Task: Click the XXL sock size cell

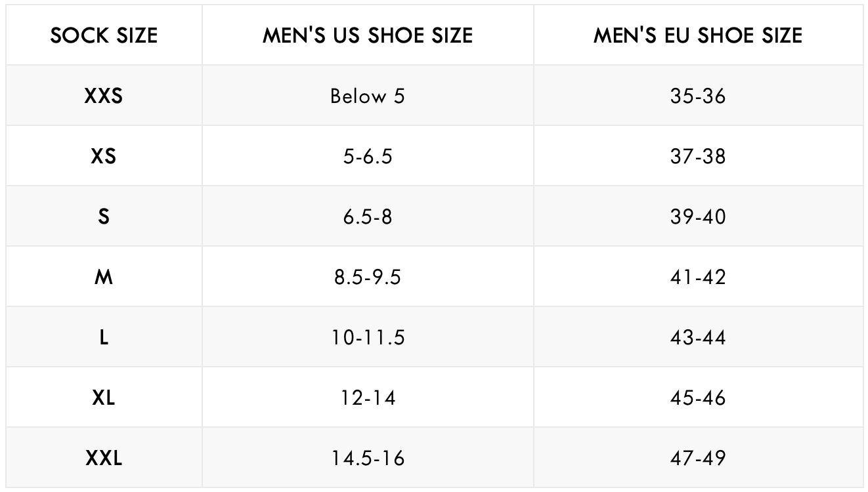Action: point(104,459)
